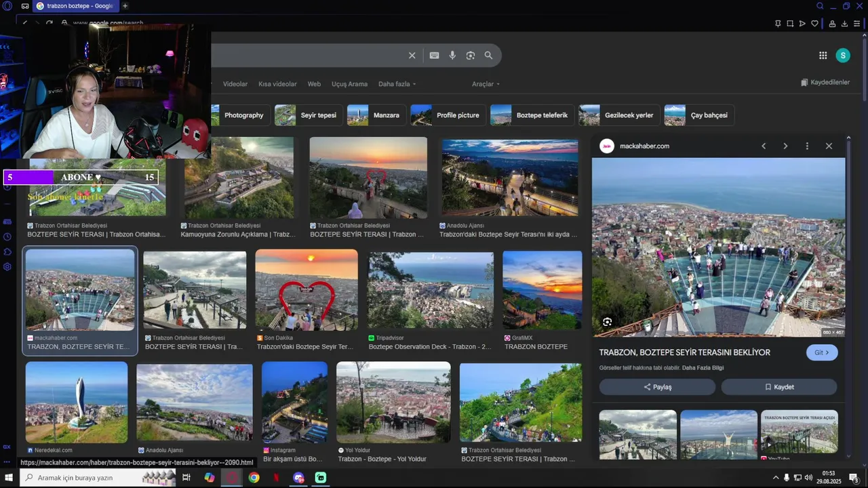Expand the Araçlar tools dropdown
The height and width of the screenshot is (488, 868).
click(486, 84)
